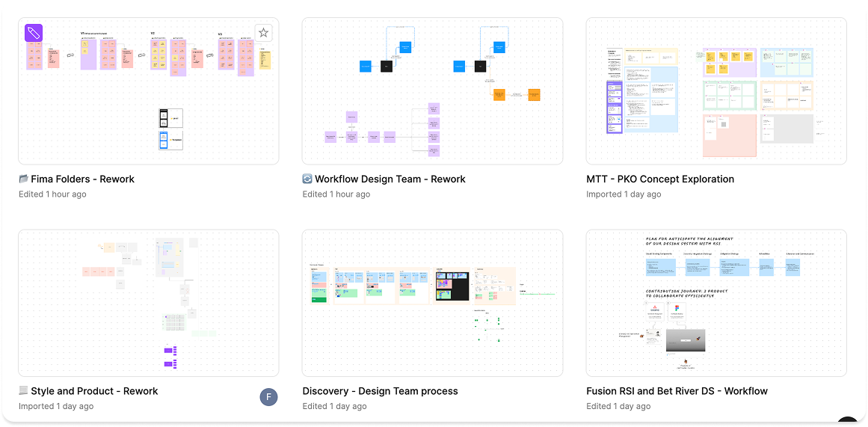The height and width of the screenshot is (427, 868).
Task: Click "Fusion RSI and Bet River DS - Workflow" title
Action: point(677,391)
